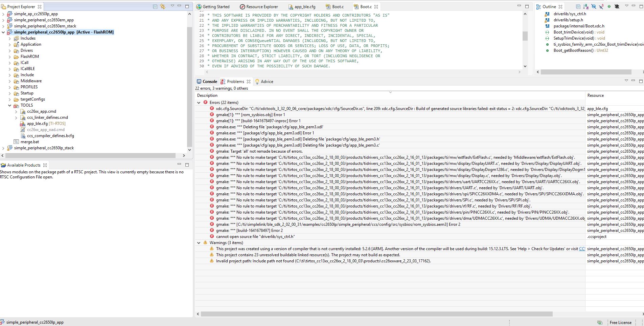The height and width of the screenshot is (326, 644).
Task: Switch to the Advice tab
Action: tap(264, 82)
